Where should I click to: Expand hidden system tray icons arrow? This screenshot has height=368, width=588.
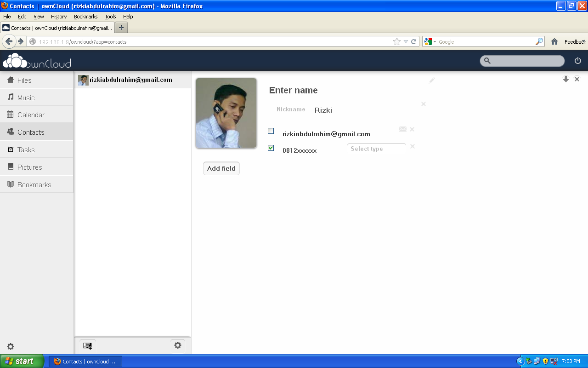click(x=520, y=361)
